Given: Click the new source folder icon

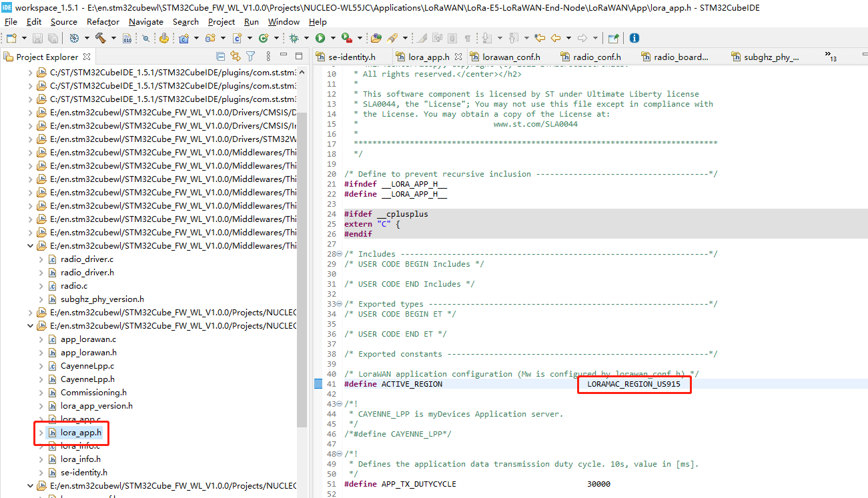Looking at the screenshot, I should tap(210, 38).
